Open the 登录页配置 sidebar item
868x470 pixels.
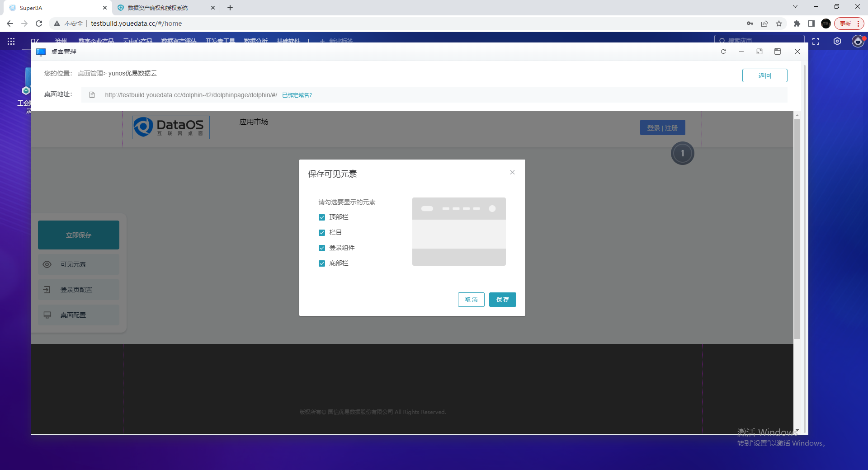79,290
